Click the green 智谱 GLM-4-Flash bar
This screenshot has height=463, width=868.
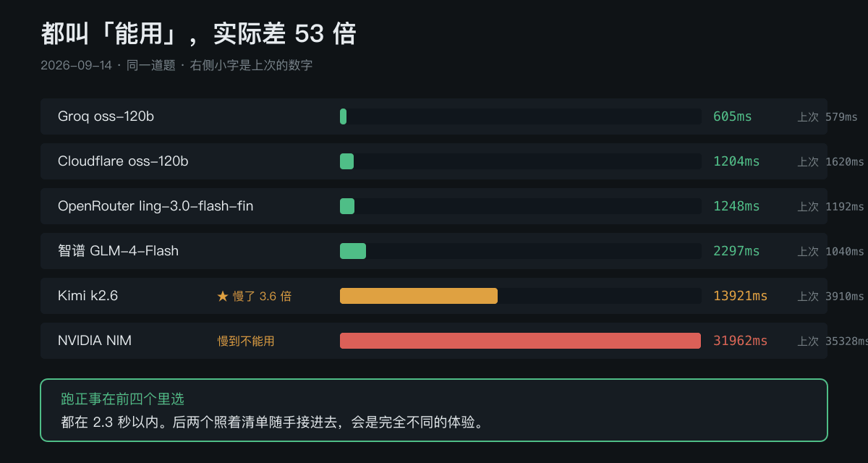(x=353, y=251)
